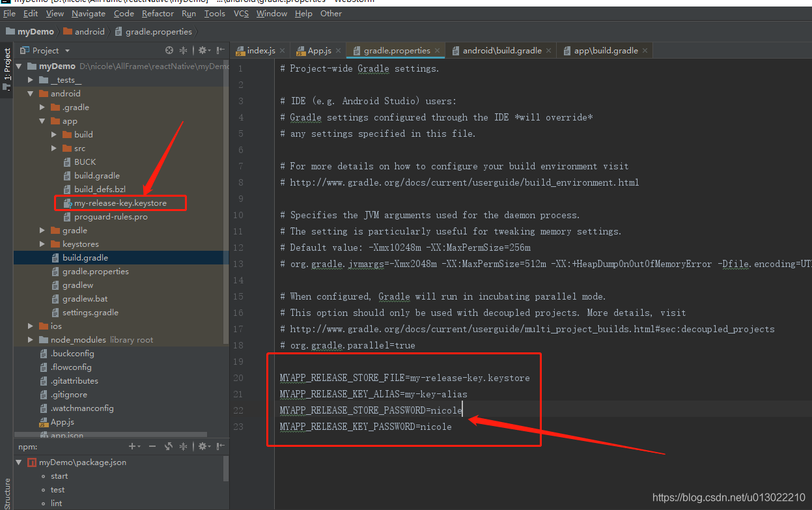
Task: Close the app\build.gradle tab
Action: pyautogui.click(x=646, y=50)
